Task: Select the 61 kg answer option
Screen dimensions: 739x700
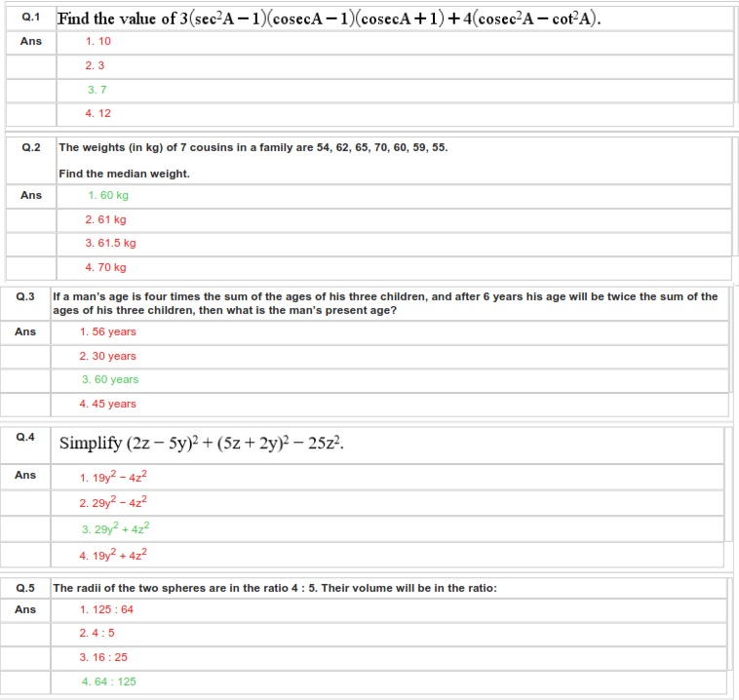Action: 106,219
